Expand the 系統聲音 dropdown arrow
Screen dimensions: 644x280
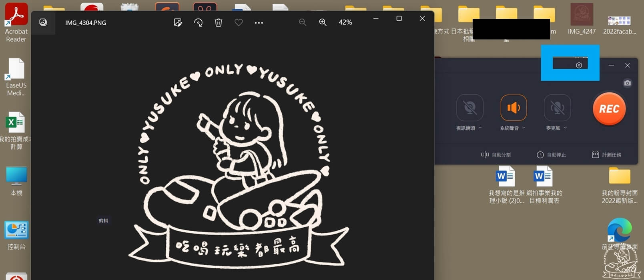(x=524, y=128)
